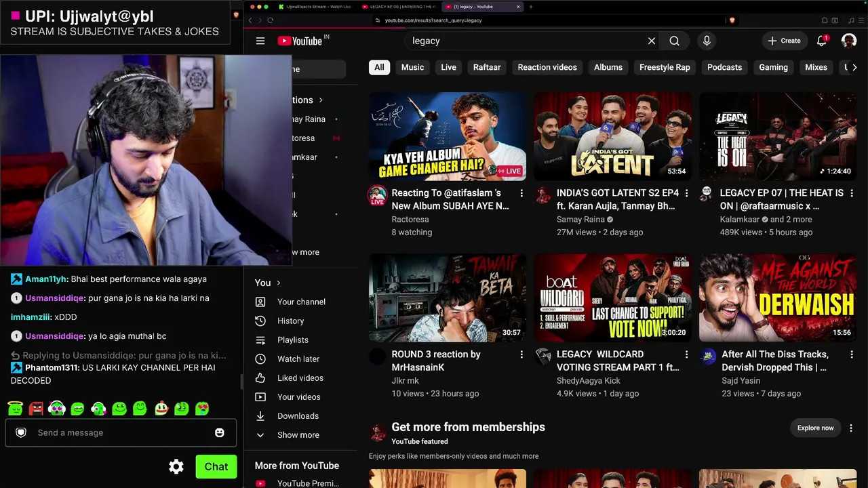Click the green Chat button
868x488 pixels.
coord(216,466)
